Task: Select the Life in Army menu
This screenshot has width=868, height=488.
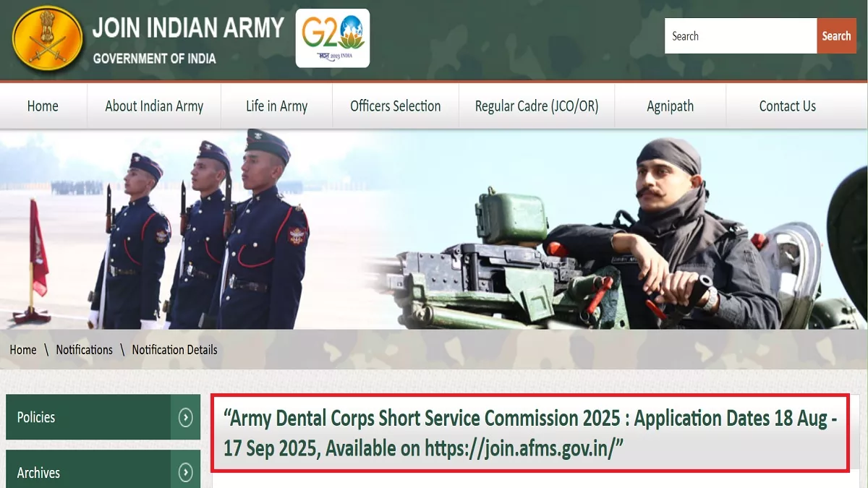Action: (x=276, y=106)
